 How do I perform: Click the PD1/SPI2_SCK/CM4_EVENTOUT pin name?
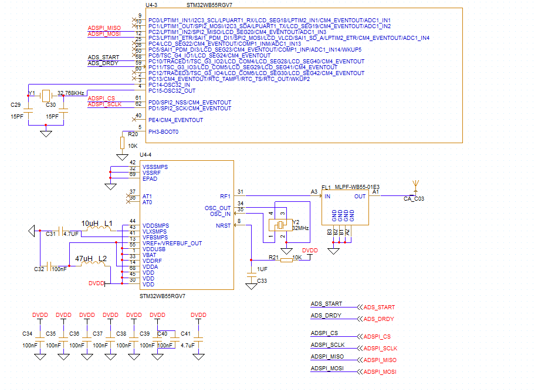pyautogui.click(x=190, y=109)
